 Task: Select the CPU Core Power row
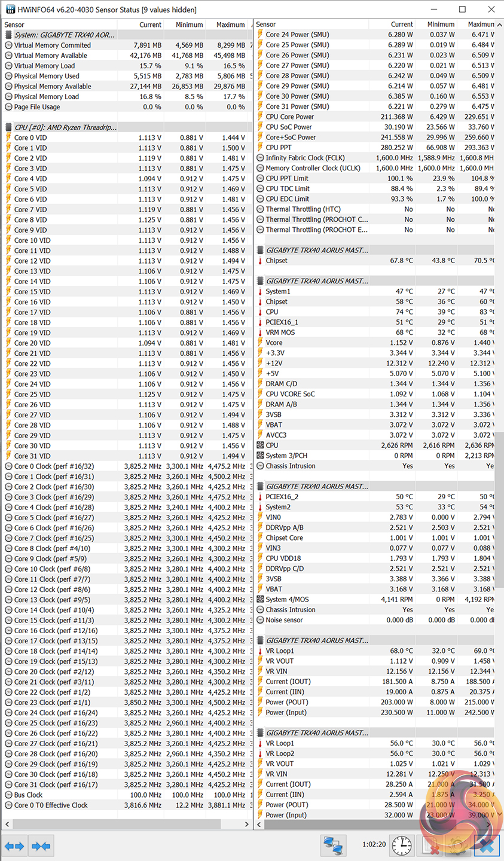(x=375, y=117)
